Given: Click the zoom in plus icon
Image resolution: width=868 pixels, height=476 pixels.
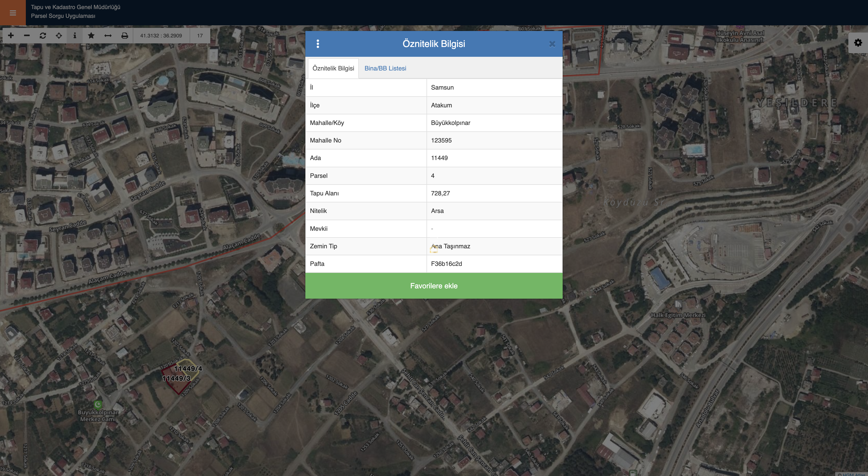Looking at the screenshot, I should [11, 36].
